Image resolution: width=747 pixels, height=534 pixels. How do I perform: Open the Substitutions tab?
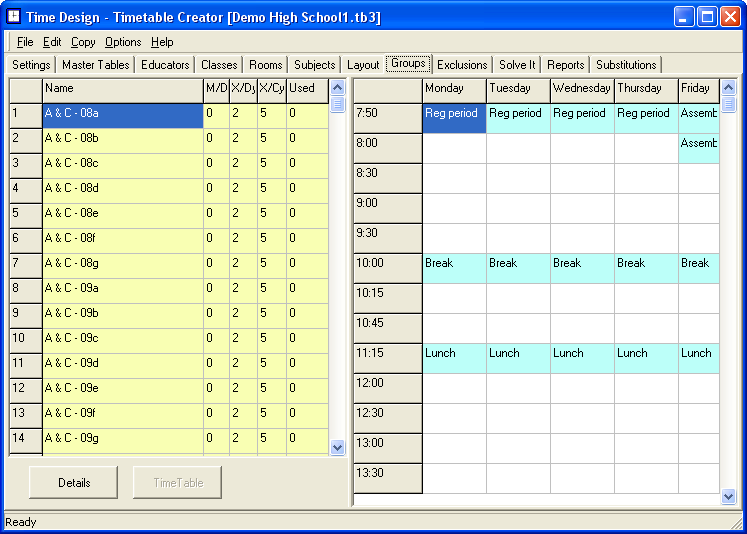tap(626, 65)
